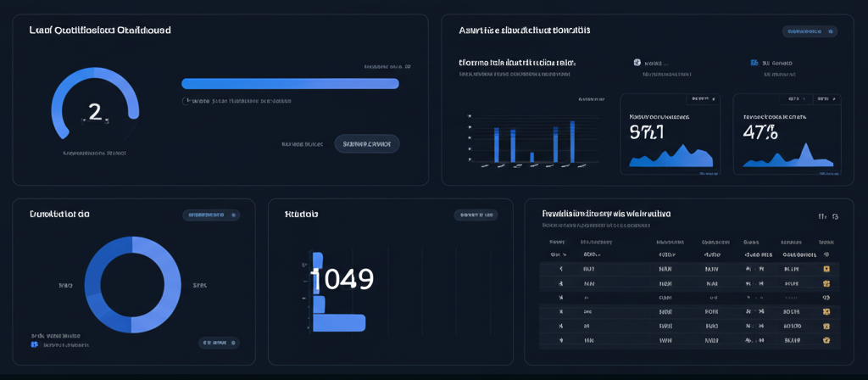This screenshot has width=868, height=380.
Task: Click the globe icon in the top-right analytics panel
Action: point(637,63)
